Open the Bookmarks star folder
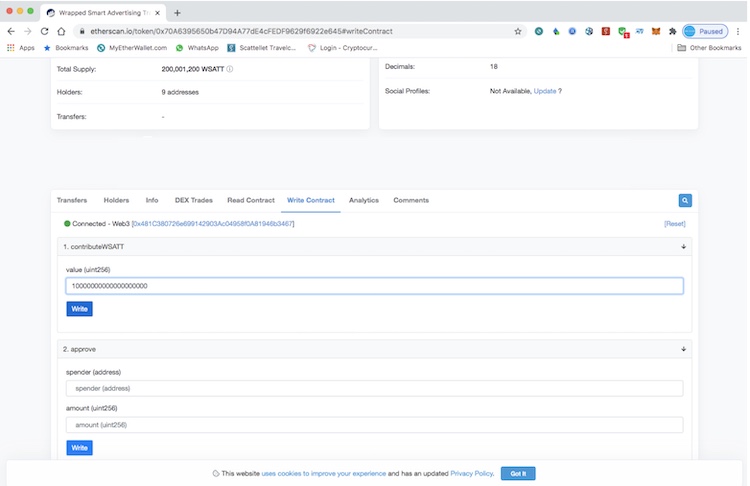 point(66,48)
